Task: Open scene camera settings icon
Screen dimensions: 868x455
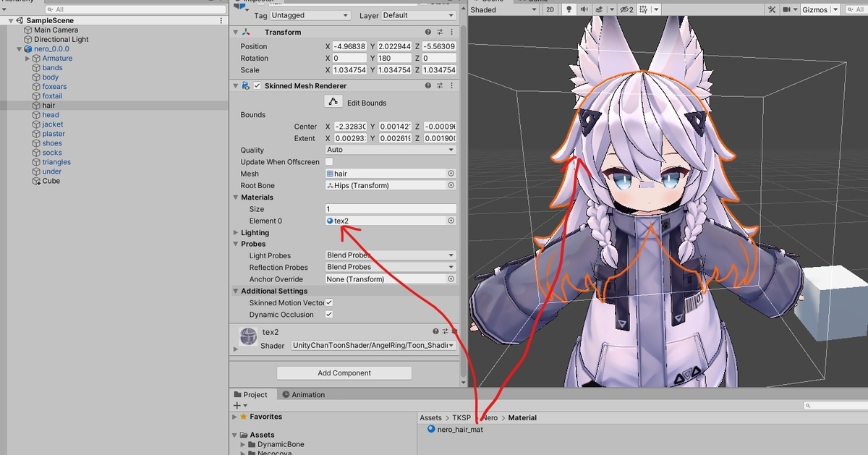Action: point(788,10)
